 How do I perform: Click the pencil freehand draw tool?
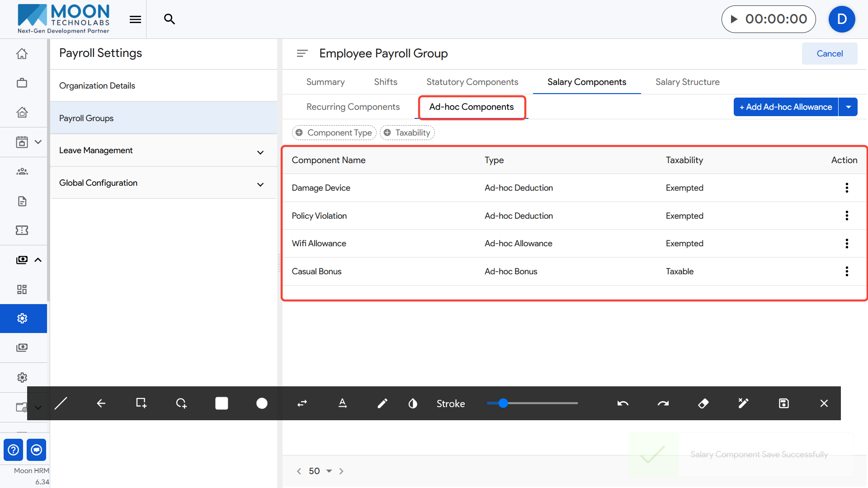pos(382,403)
